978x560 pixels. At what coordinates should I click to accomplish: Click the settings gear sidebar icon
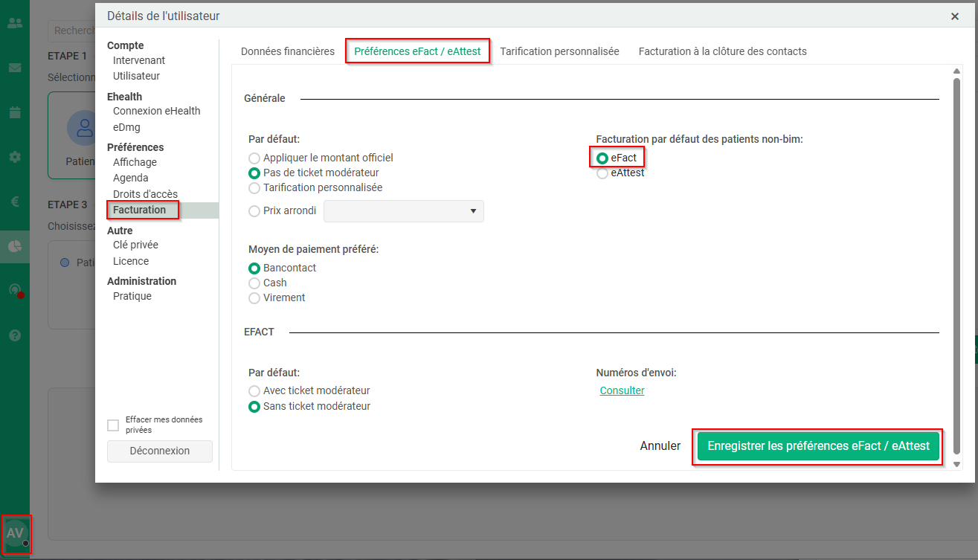point(14,157)
